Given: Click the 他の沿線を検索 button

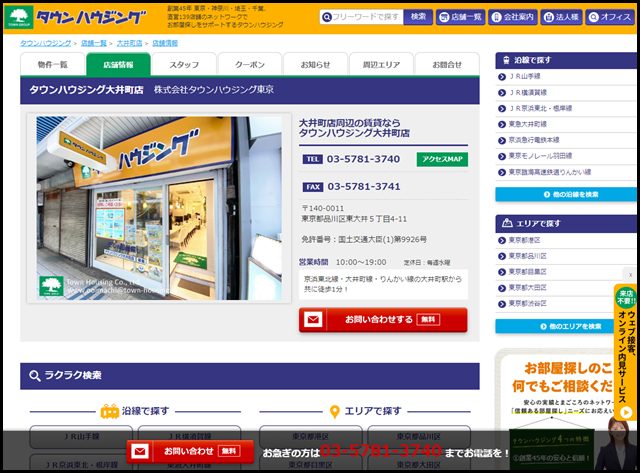Looking at the screenshot, I should [566, 195].
